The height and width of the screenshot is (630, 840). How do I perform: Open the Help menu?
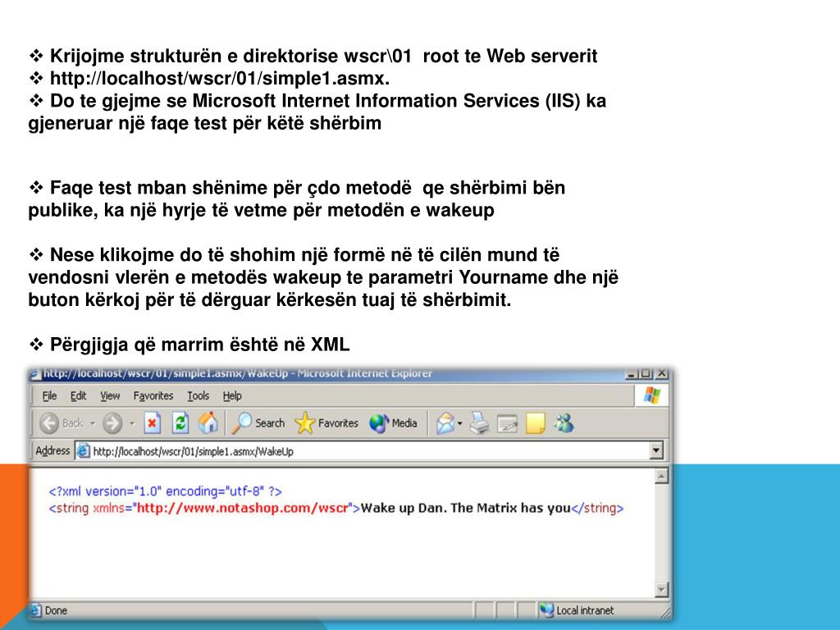[x=232, y=396]
